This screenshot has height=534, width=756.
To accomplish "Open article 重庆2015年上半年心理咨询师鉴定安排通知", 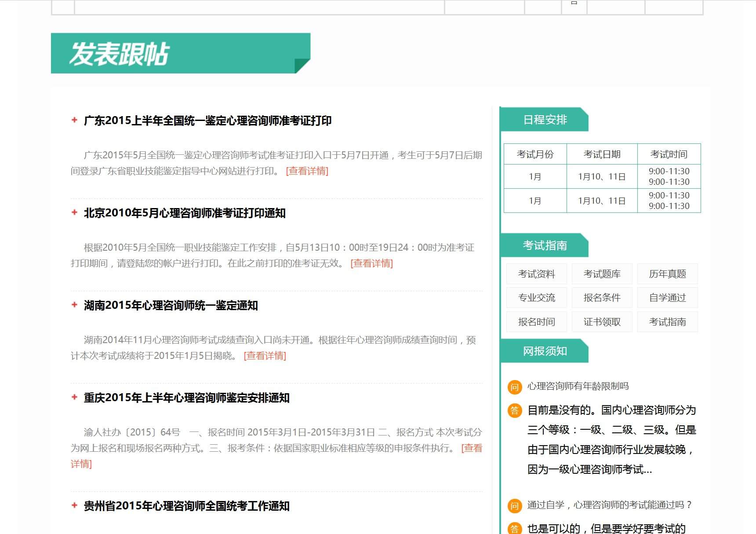I will [x=186, y=398].
